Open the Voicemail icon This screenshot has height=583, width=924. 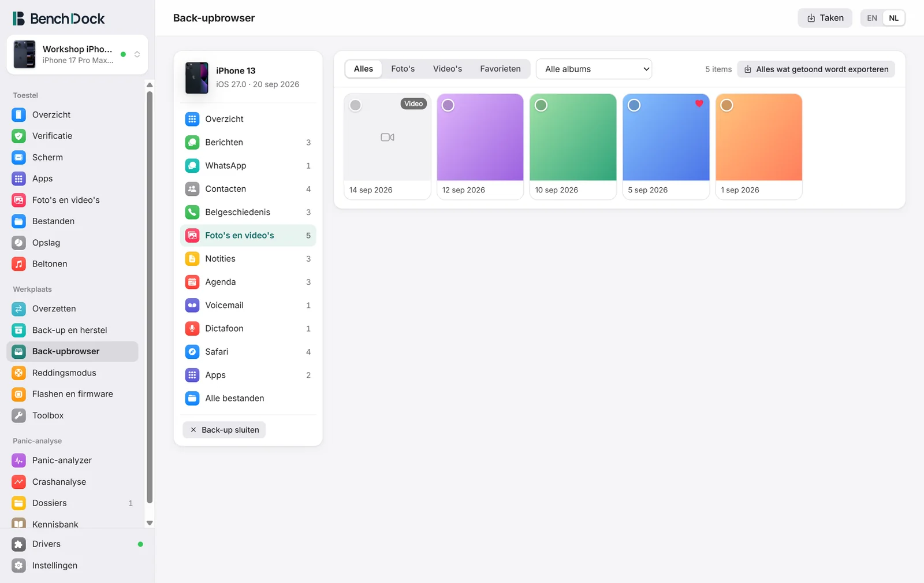[192, 305]
